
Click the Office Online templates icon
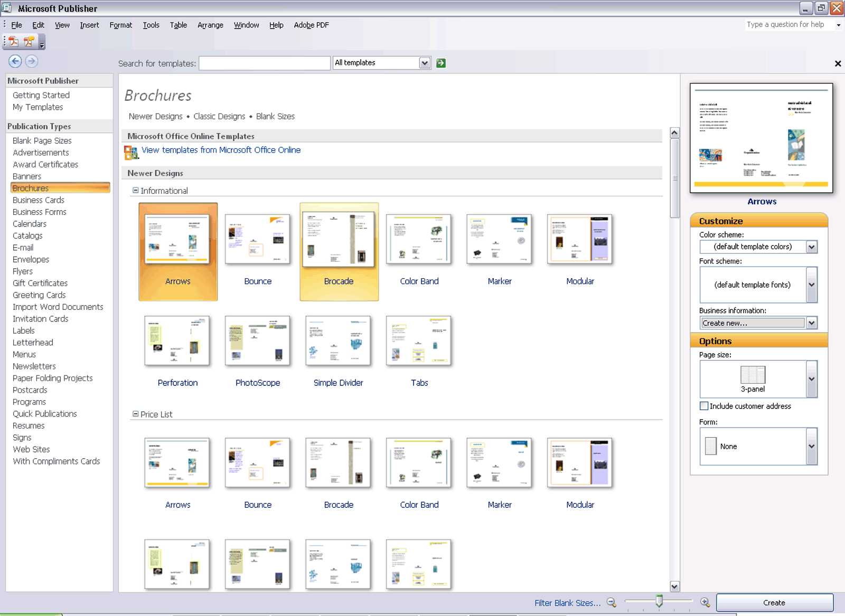131,153
